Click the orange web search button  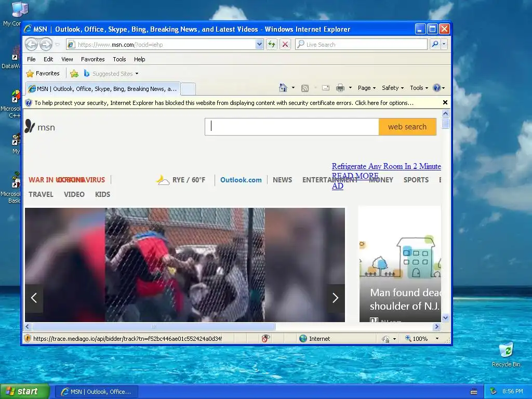click(407, 127)
